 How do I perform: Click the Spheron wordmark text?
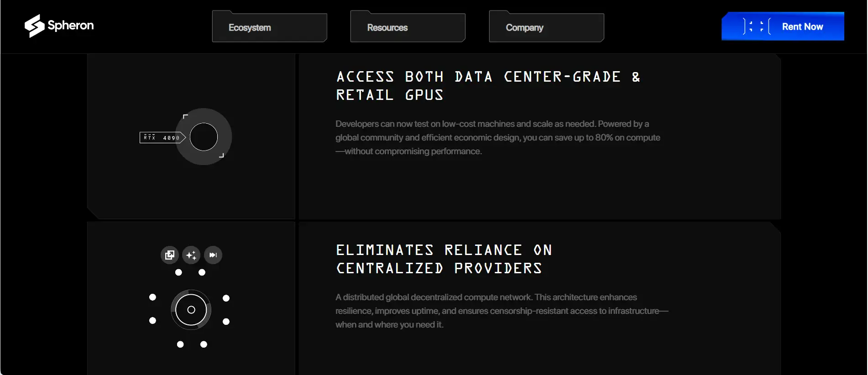tap(71, 26)
